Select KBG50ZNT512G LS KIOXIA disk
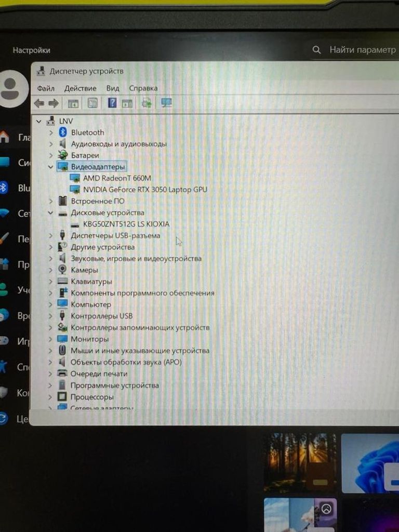Viewport: 399px width, 532px height. 126,224
